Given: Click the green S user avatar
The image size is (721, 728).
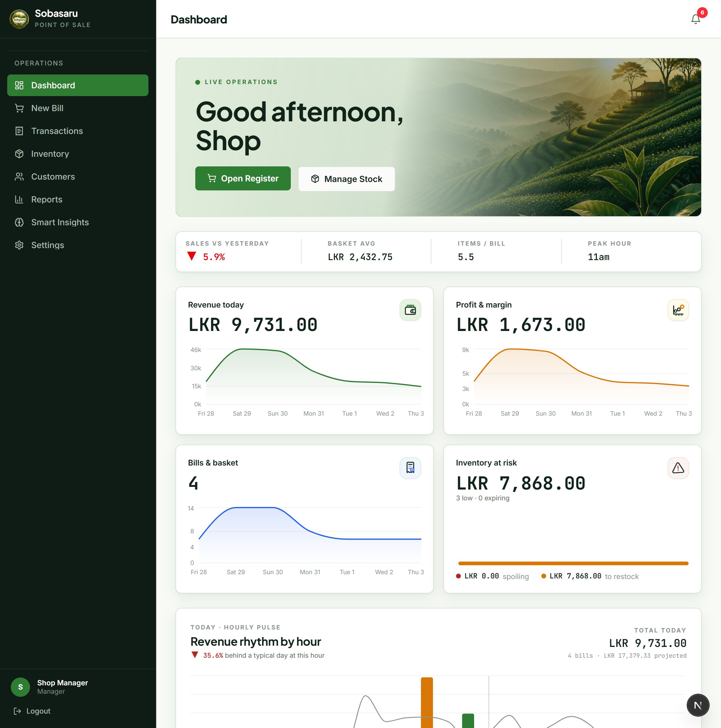Looking at the screenshot, I should [20, 687].
